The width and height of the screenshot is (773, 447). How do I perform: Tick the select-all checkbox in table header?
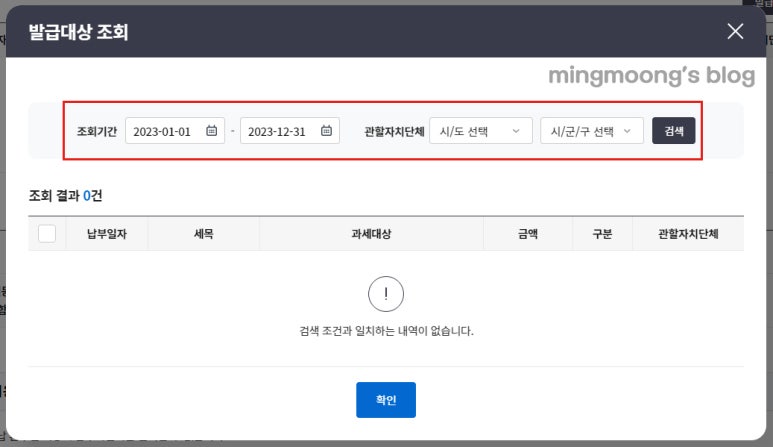47,233
